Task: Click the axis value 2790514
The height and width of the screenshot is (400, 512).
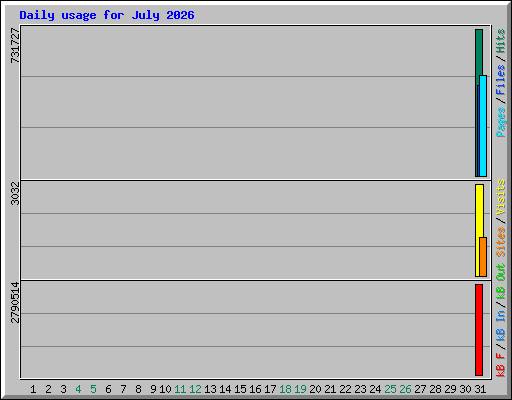Action: pos(15,303)
